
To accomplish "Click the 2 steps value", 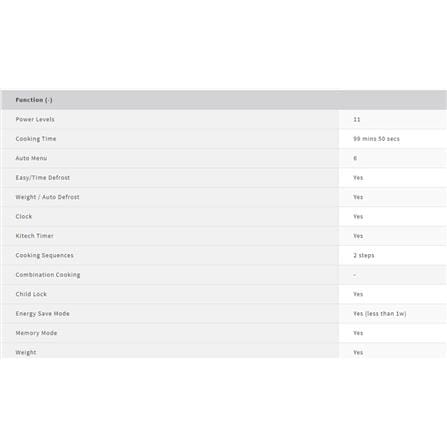I will 364,255.
